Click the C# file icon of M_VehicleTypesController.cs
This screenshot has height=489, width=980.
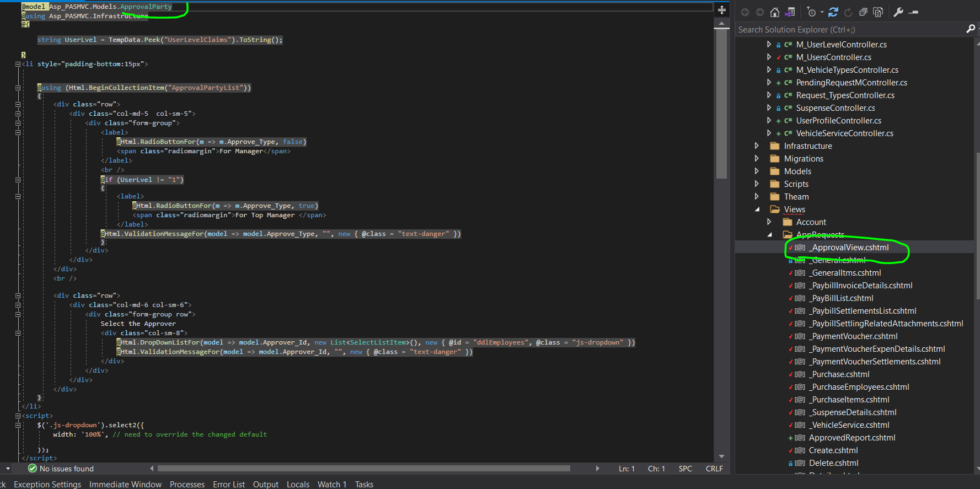pos(789,70)
